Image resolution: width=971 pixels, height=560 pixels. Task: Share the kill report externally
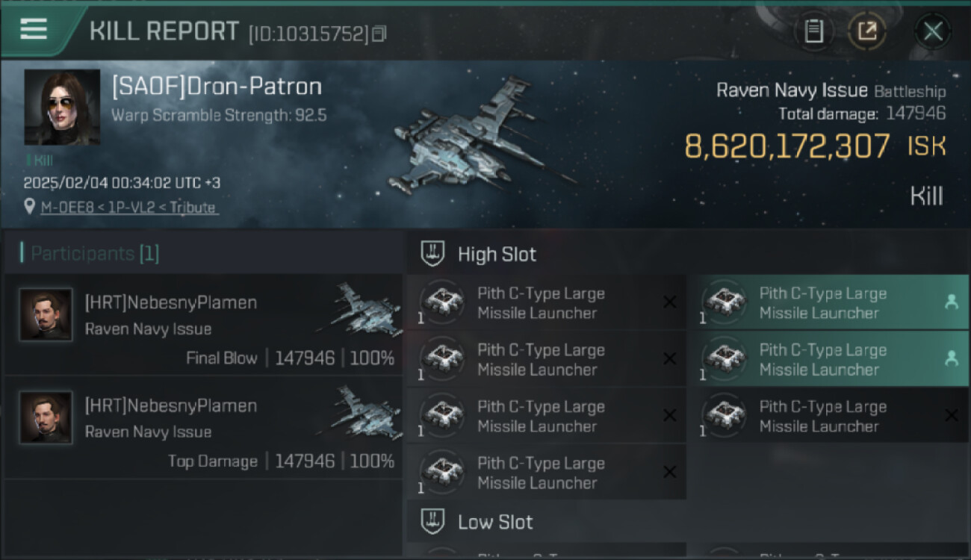tap(866, 31)
